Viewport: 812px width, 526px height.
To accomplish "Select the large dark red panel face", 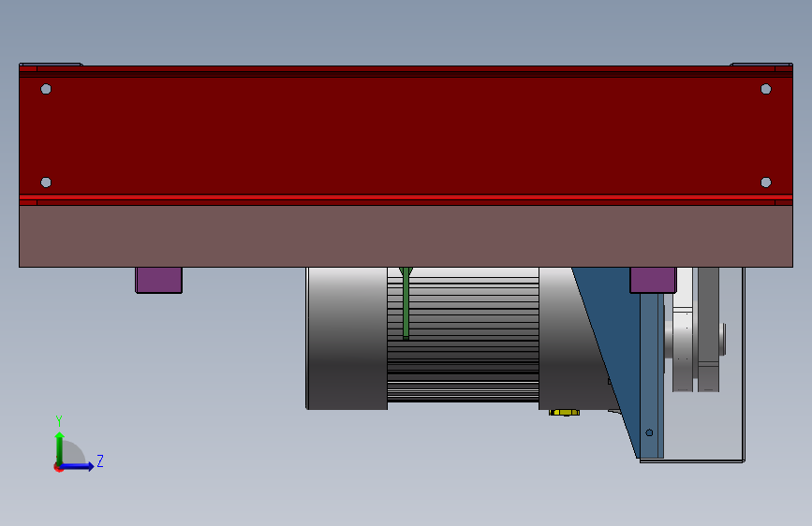I will tap(406, 136).
